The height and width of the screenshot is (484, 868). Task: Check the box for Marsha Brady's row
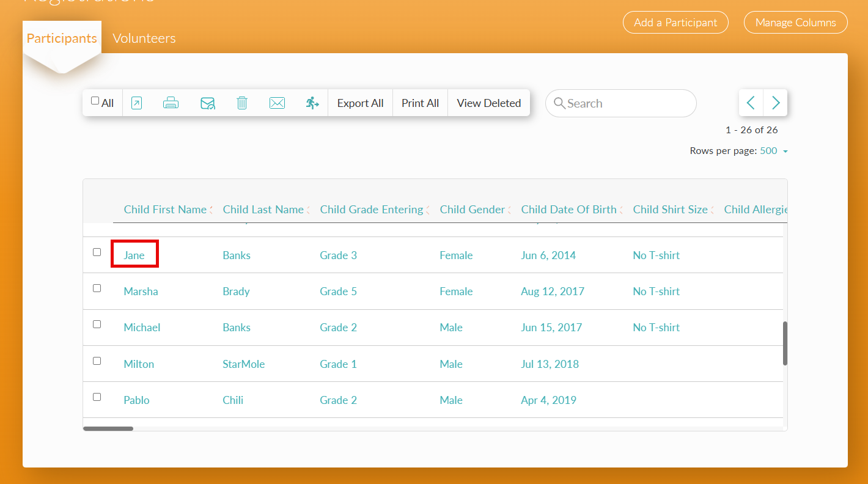click(x=97, y=288)
